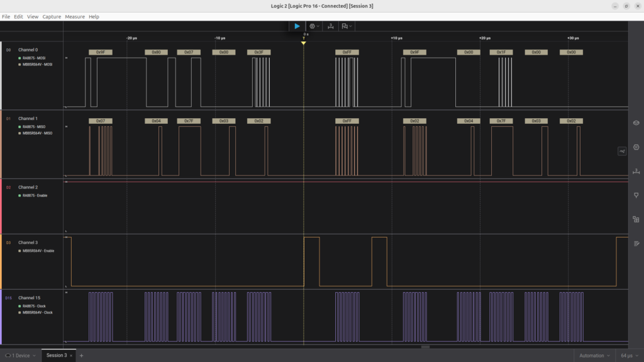Click the MB85RS64V - MISO analyzer label
Image resolution: width=644 pixels, height=362 pixels.
[37, 133]
